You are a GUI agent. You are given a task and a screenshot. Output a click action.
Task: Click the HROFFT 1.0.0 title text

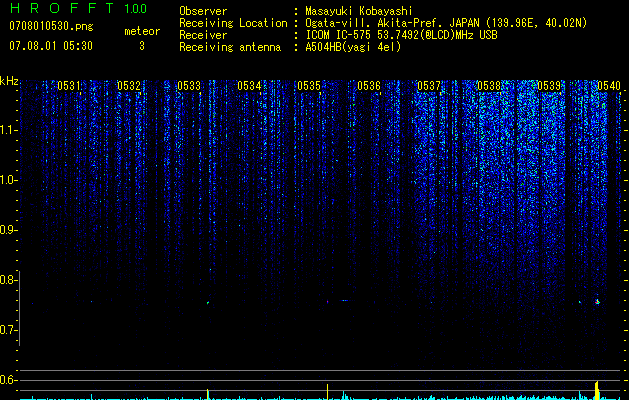pyautogui.click(x=78, y=8)
